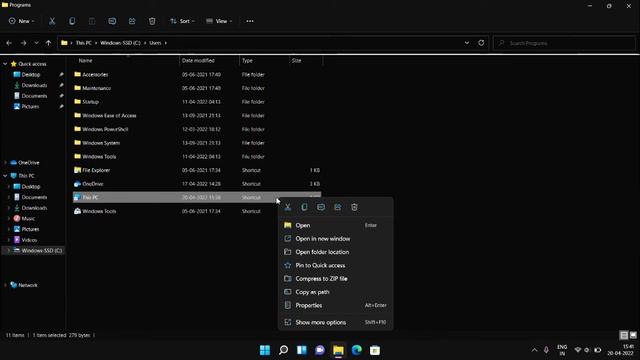Open the recent locations dropdown
Screen dimensions: 640x360
click(36, 43)
